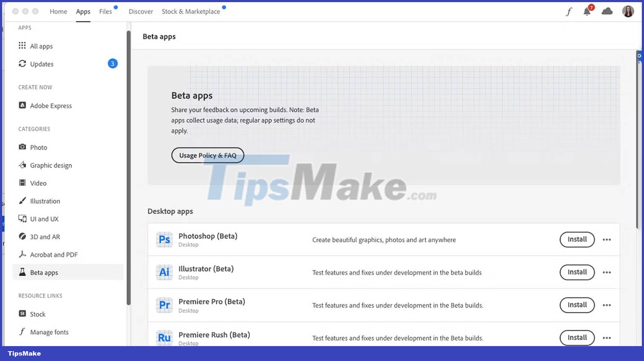
Task: Click the Updates refresh icon
Action: 22,64
